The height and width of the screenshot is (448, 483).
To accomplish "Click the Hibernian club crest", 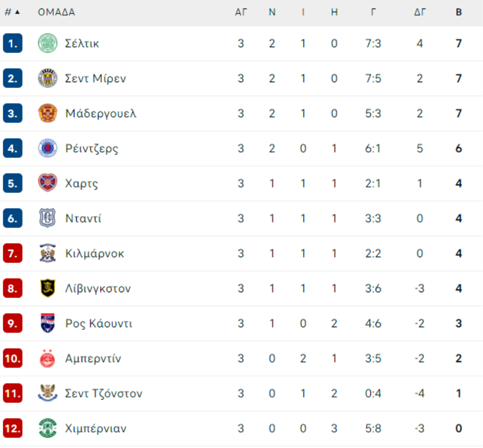I will click(x=47, y=428).
